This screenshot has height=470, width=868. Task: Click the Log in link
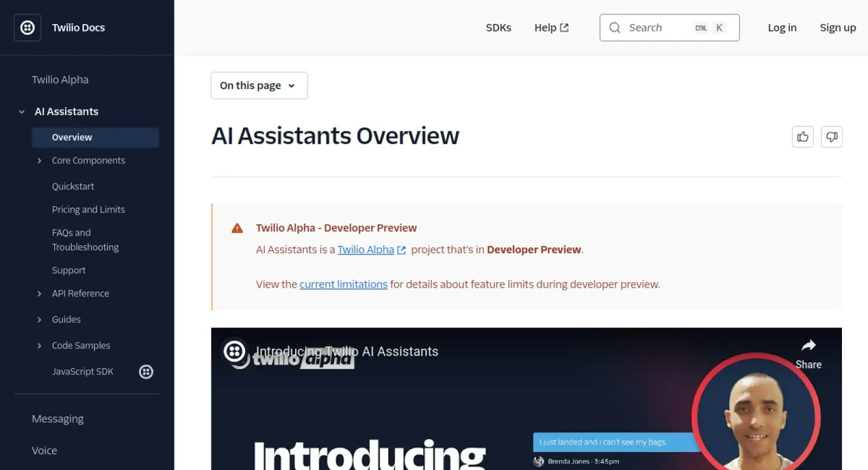tap(782, 27)
